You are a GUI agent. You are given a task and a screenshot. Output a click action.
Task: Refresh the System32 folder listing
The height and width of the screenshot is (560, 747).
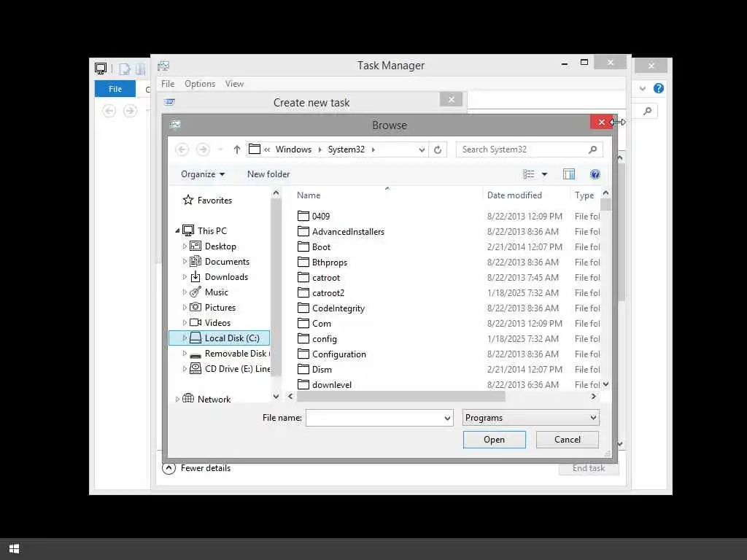click(438, 149)
